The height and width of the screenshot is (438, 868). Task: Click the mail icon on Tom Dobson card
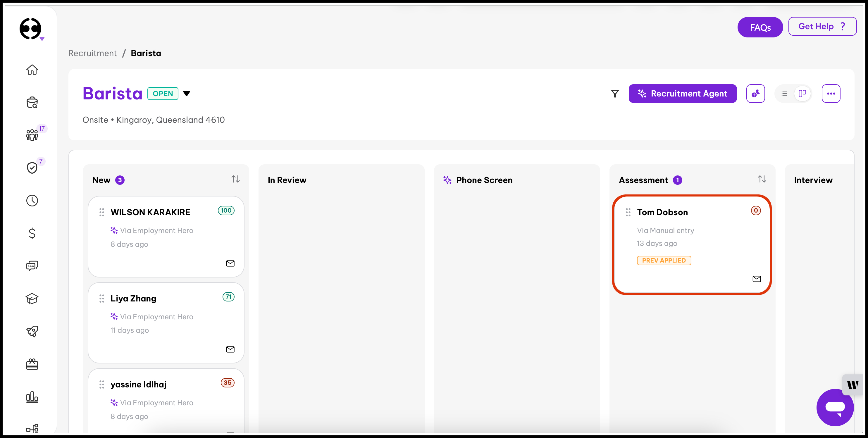point(757,279)
